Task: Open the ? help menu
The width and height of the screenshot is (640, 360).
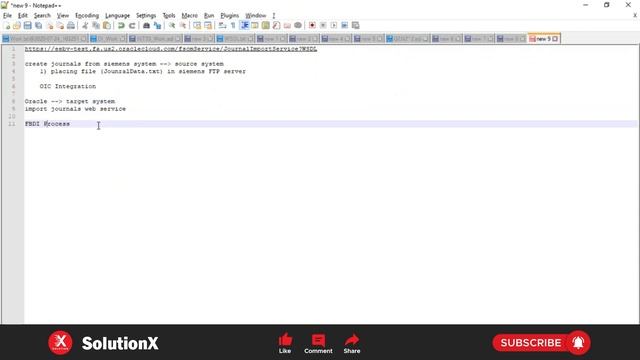Action: (274, 16)
